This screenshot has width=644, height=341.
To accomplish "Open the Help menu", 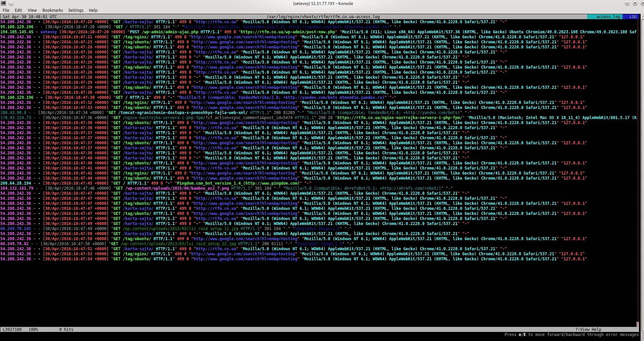I will (93, 10).
